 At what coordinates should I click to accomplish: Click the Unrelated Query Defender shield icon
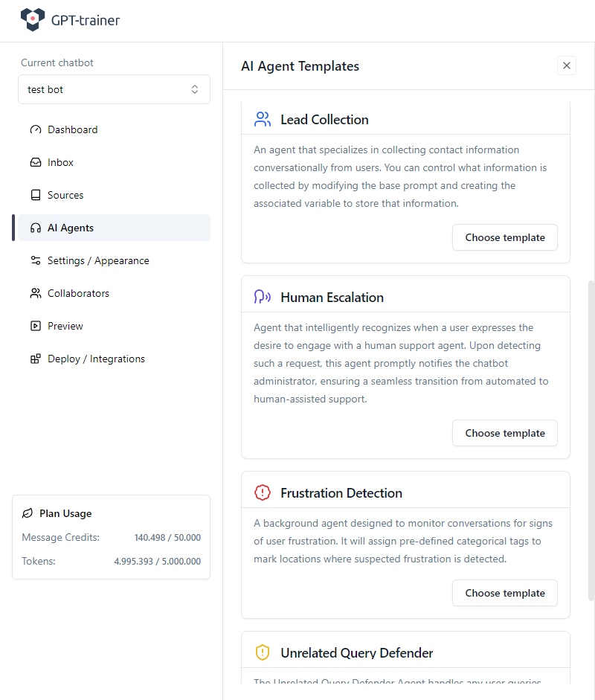coord(262,652)
